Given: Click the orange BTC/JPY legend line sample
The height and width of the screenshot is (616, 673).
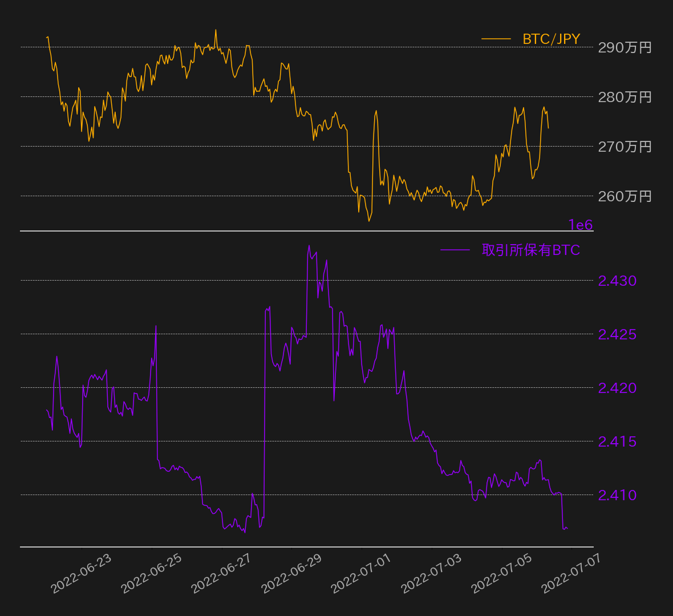Looking at the screenshot, I should click(496, 39).
